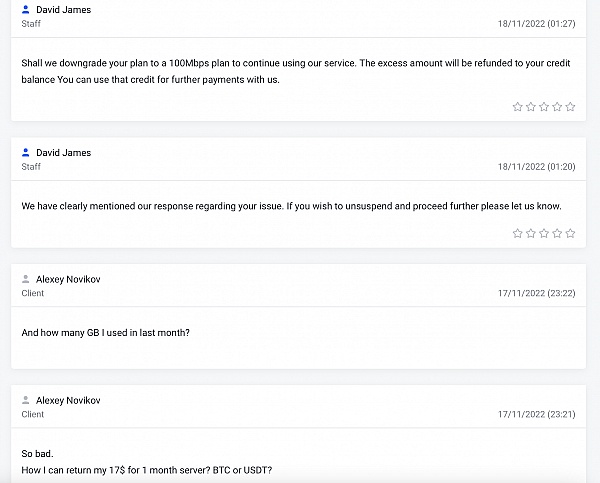Rate 01:27 reply five stars
The height and width of the screenshot is (483, 600).
pyautogui.click(x=570, y=107)
